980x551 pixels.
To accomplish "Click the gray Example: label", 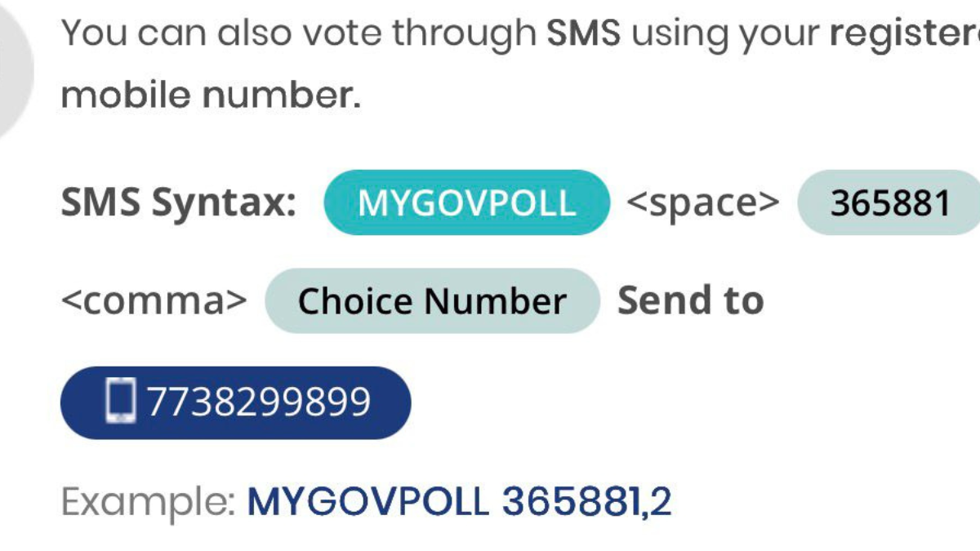I will tap(148, 501).
